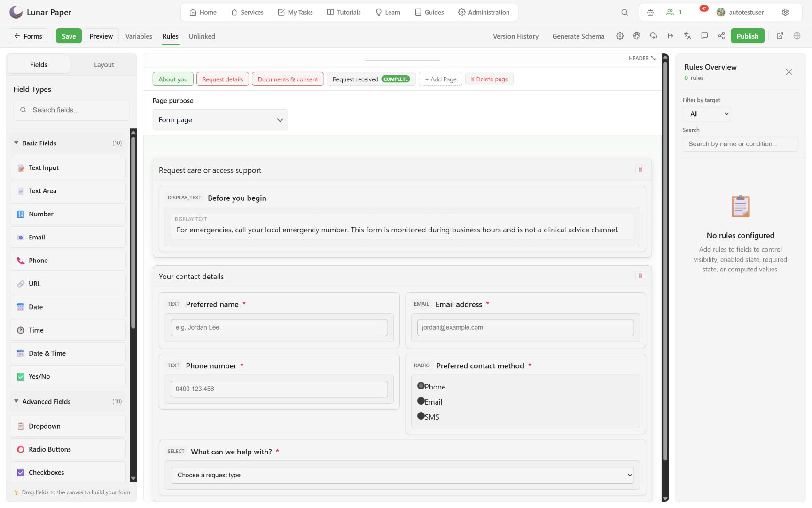Open form in new window icon

pos(780,36)
